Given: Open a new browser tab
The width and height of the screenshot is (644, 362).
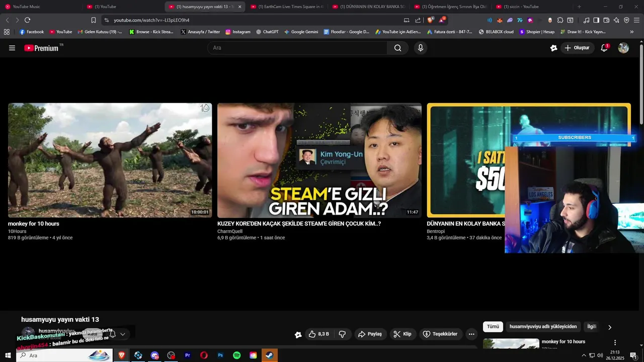Looking at the screenshot, I should pyautogui.click(x=579, y=7).
